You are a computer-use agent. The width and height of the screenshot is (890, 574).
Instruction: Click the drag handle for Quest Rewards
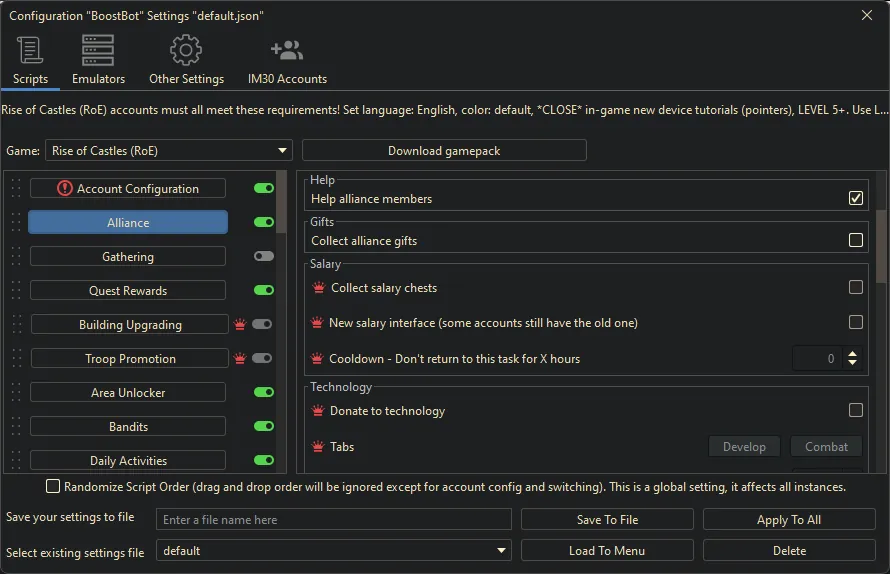pyautogui.click(x=16, y=290)
